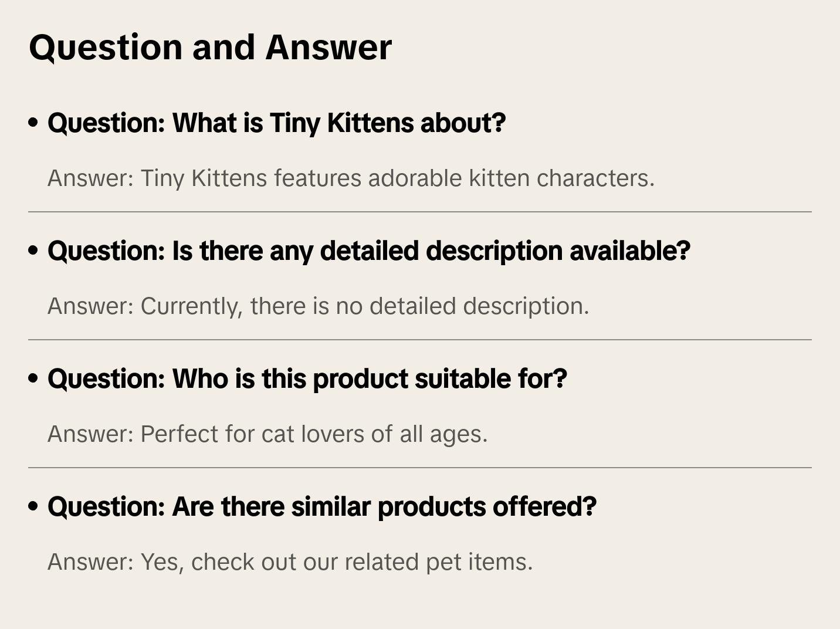Select the answer 'Perfect for cat lovers of all ages.'
The width and height of the screenshot is (840, 629).
pyautogui.click(x=314, y=434)
